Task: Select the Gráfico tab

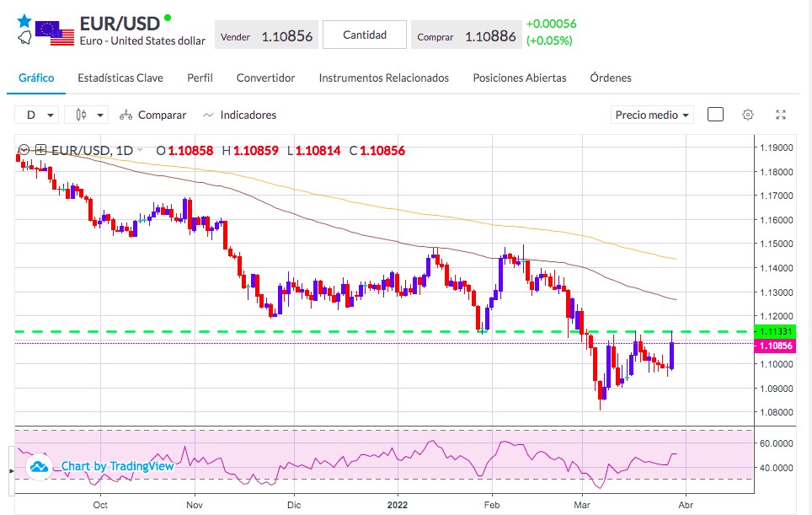Action: (x=36, y=78)
